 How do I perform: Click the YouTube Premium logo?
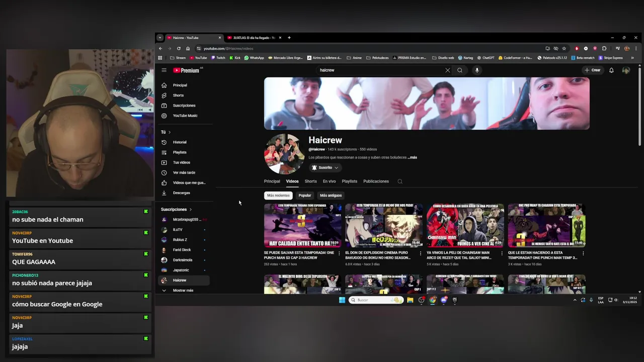coord(187,70)
